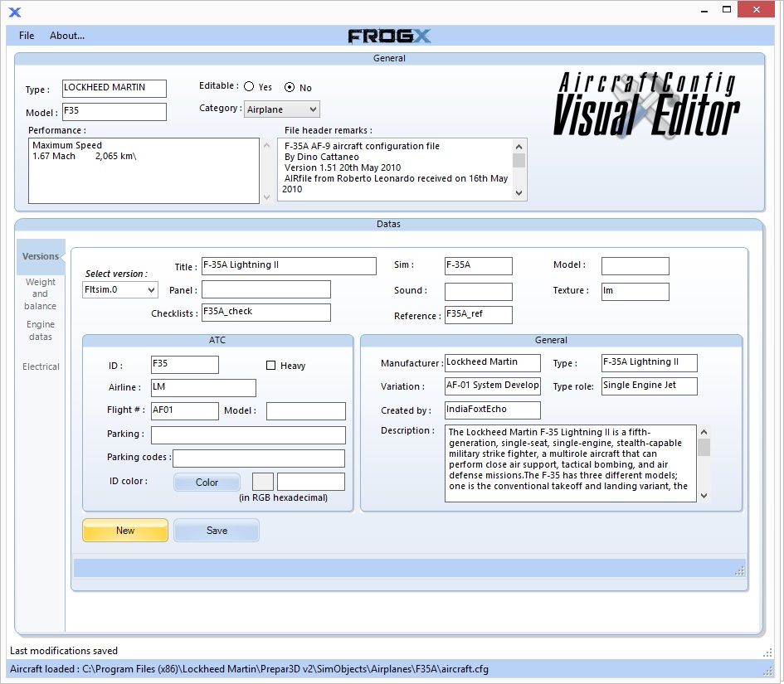This screenshot has width=784, height=684.
Task: Click the empty Panel field
Action: [266, 289]
